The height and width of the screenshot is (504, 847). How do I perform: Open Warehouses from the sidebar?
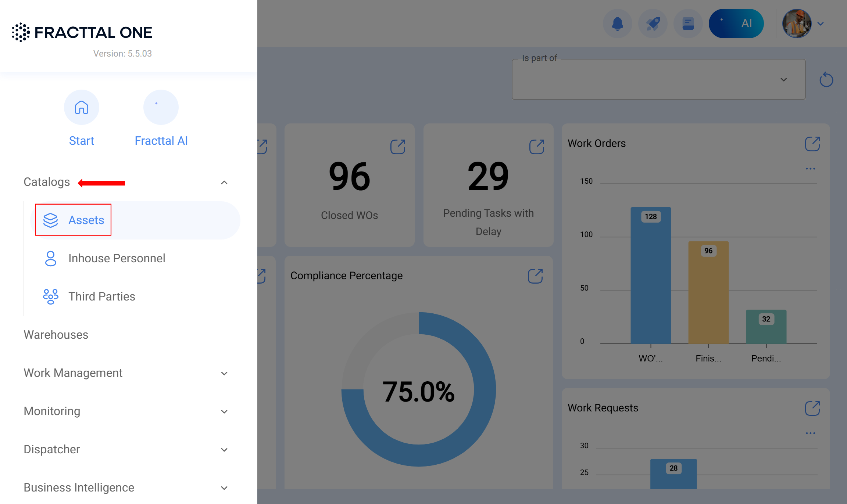click(56, 335)
